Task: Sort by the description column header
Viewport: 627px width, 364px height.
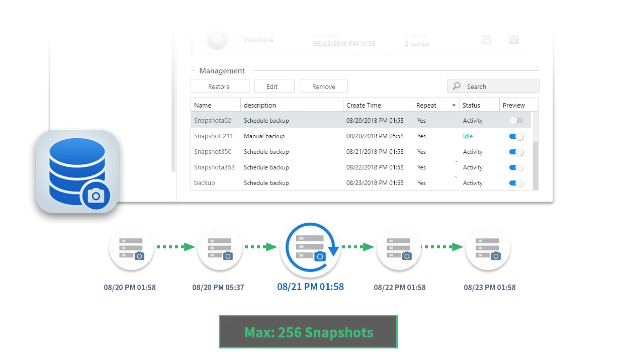Action: coord(292,105)
